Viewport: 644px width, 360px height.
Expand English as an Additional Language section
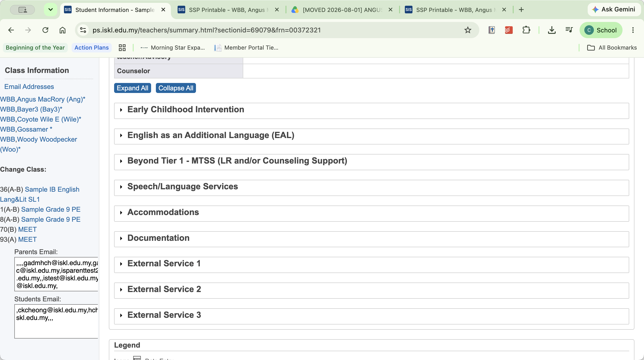(371, 137)
